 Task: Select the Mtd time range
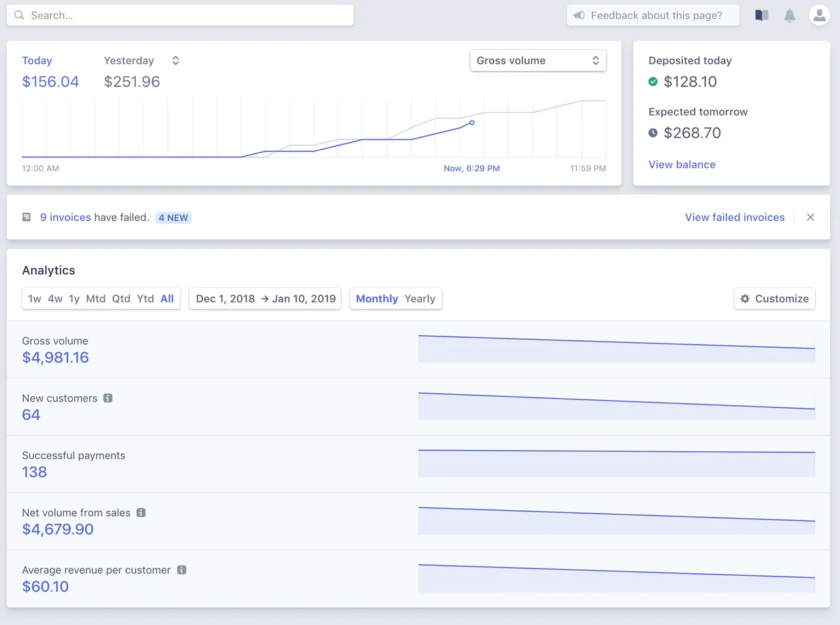click(96, 298)
